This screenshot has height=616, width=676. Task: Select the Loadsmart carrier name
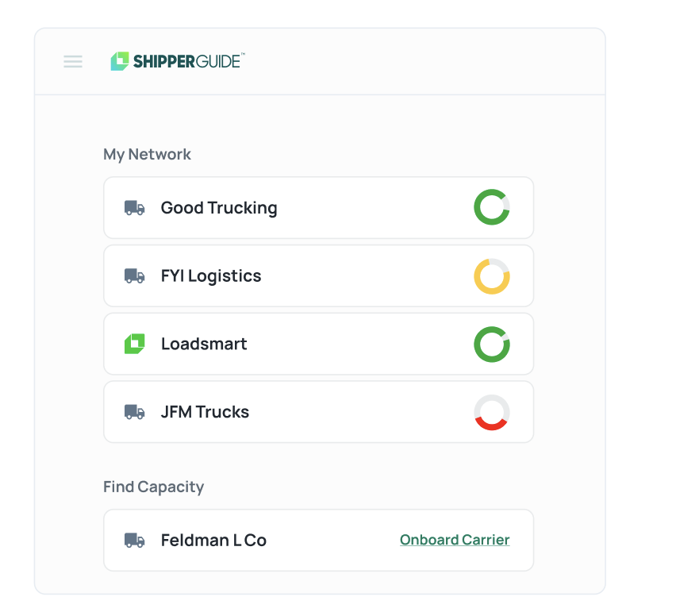pyautogui.click(x=204, y=344)
